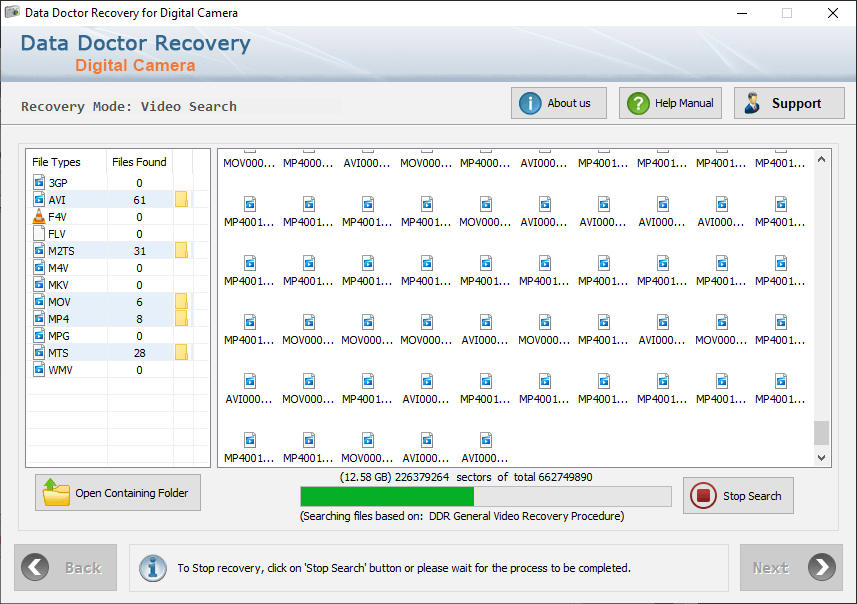
Task: Click the yellow folder icon beside AVI
Action: pyautogui.click(x=181, y=200)
